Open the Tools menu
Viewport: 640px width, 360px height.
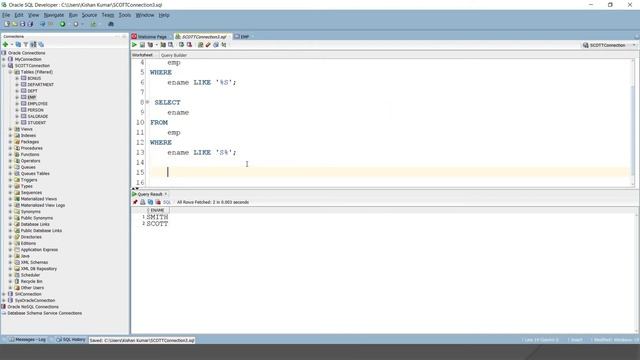(124, 15)
